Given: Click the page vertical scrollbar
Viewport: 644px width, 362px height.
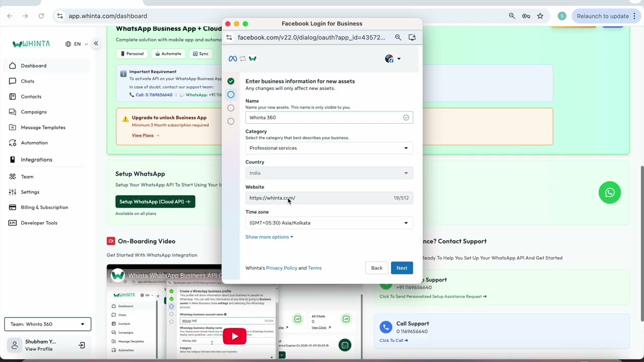Looking at the screenshot, I should (641, 244).
